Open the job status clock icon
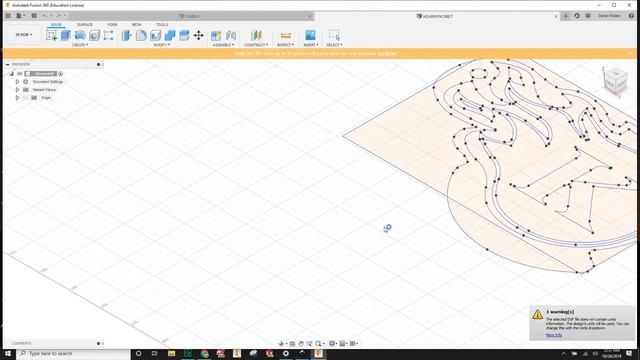The height and width of the screenshot is (360, 640). click(x=577, y=16)
